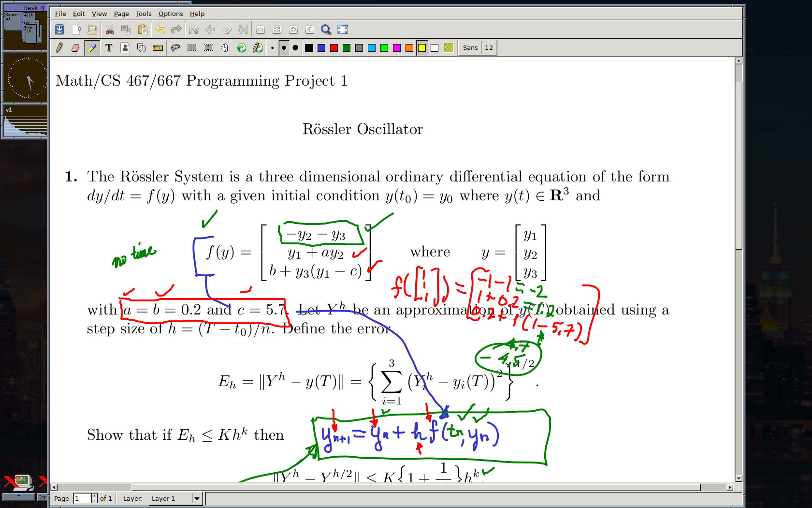Choose the Text tool
Viewport: 812px width, 508px height.
[109, 48]
